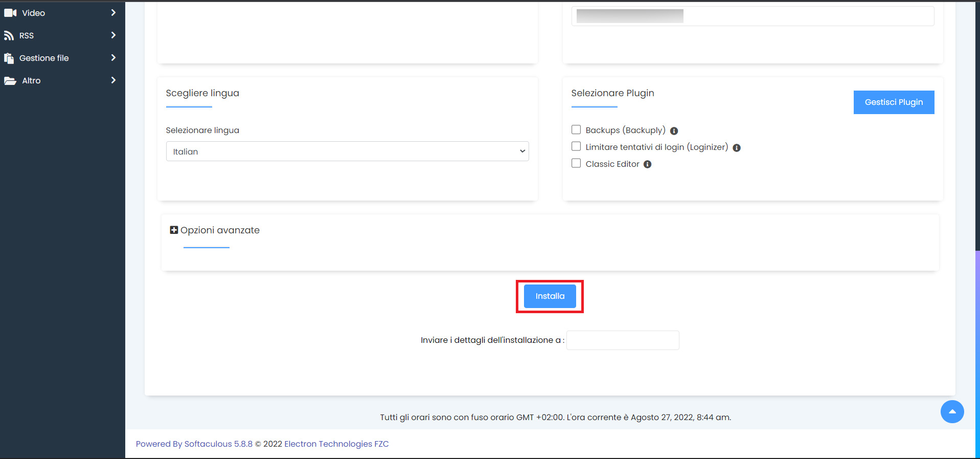Click info icon next to Classic Editor
Viewport: 980px width, 459px height.
[647, 164]
